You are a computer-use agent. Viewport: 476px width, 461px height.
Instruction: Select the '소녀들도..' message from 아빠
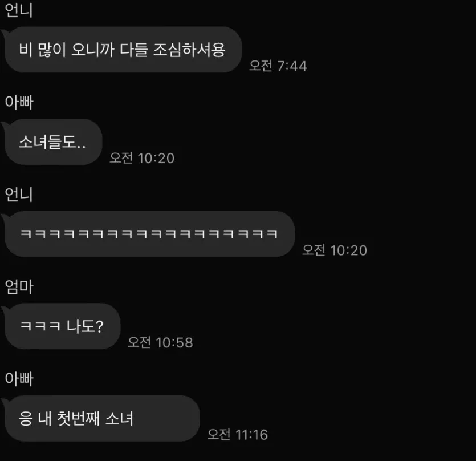tap(53, 141)
